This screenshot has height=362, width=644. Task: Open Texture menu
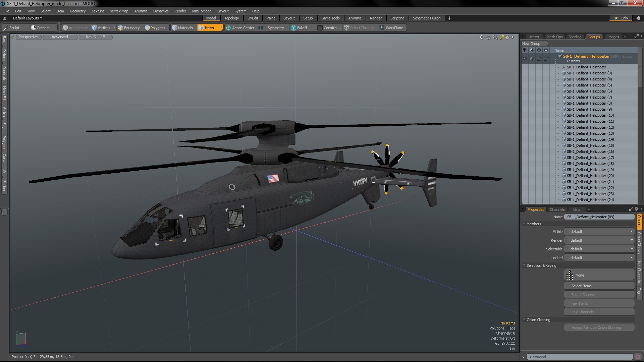(x=98, y=11)
